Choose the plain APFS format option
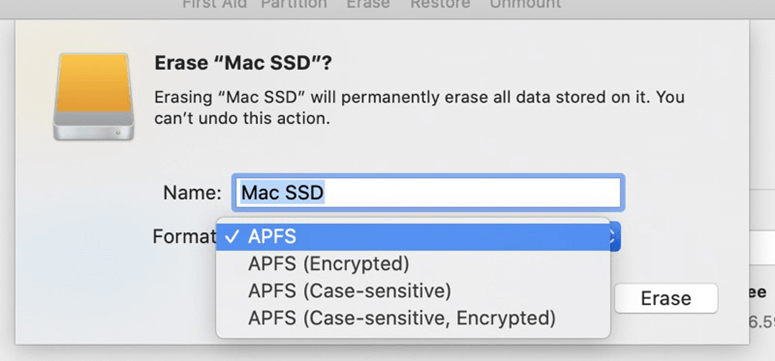 (x=413, y=237)
